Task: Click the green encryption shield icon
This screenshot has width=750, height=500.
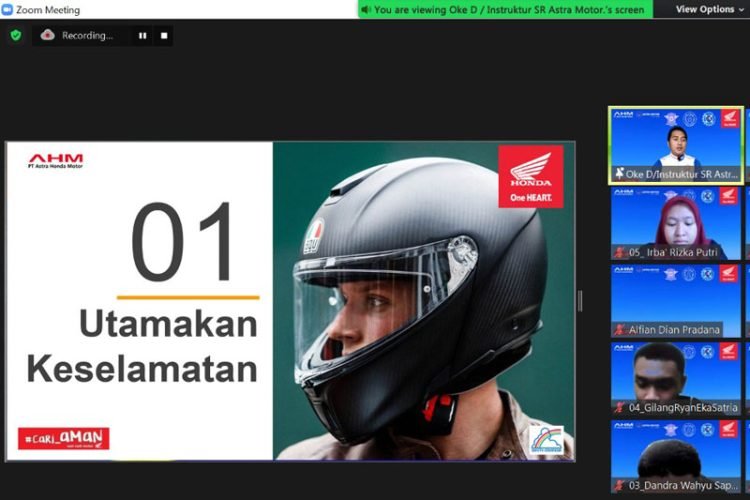Action: pos(16,35)
